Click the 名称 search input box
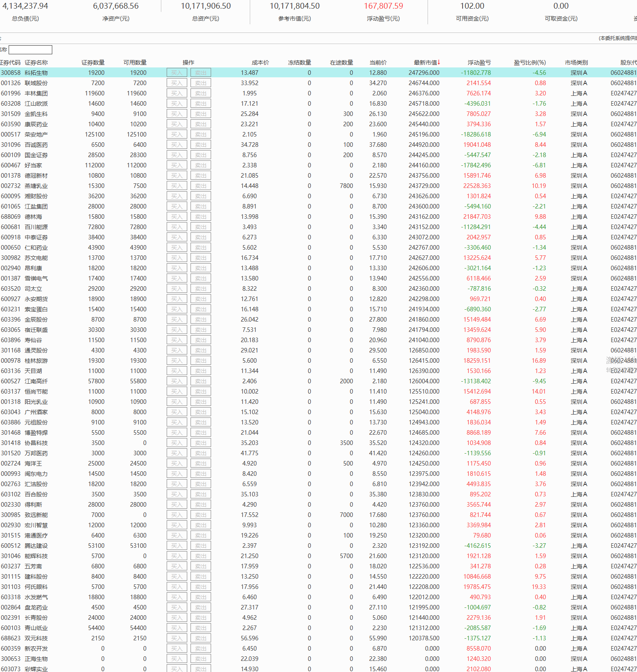The height and width of the screenshot is (672, 637). (x=30, y=50)
